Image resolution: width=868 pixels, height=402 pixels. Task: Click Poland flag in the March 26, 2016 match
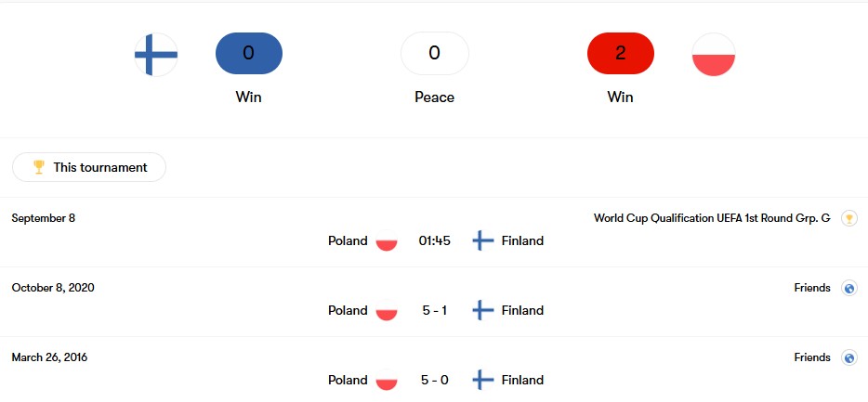coord(387,380)
